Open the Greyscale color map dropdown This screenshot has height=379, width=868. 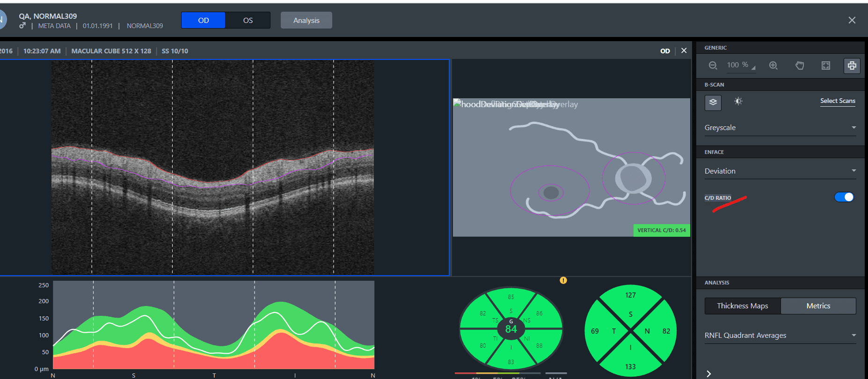coord(780,127)
